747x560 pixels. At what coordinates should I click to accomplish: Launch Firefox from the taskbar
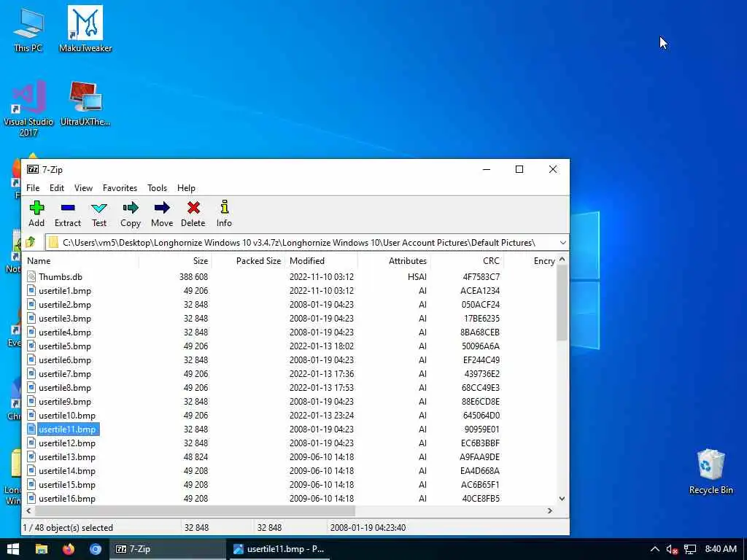click(x=69, y=549)
